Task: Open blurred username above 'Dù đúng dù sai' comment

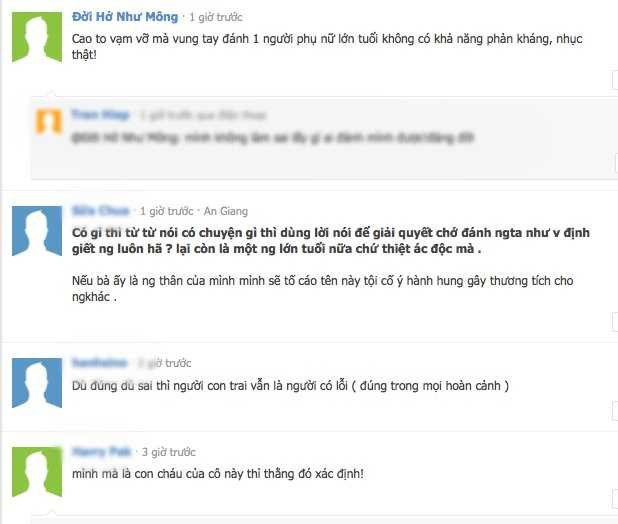Action: [100, 363]
